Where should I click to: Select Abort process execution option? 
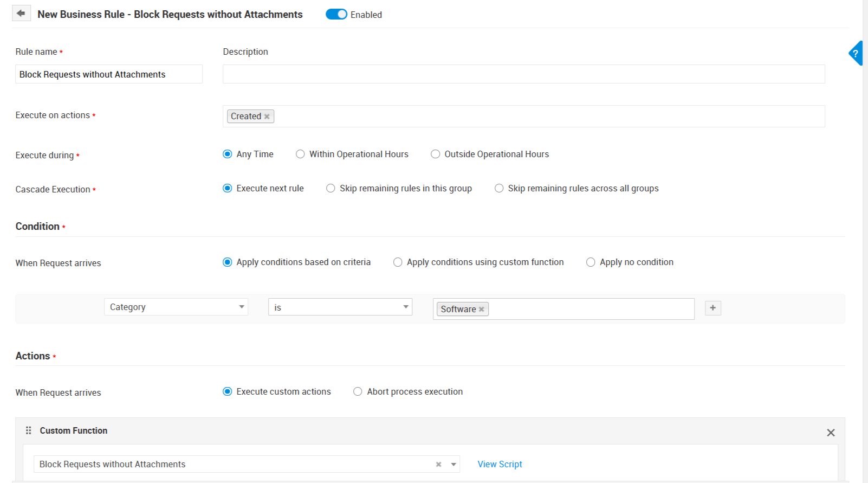click(358, 392)
